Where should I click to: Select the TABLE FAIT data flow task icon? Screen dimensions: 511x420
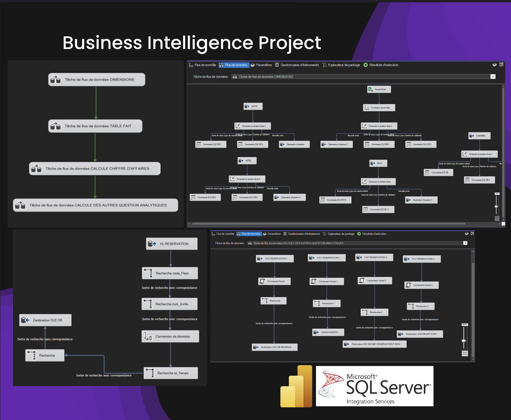point(55,126)
